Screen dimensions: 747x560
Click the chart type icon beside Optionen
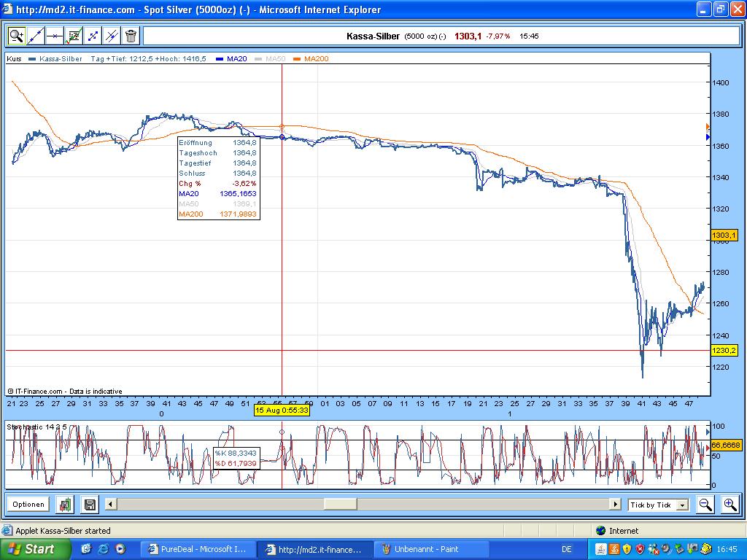click(66, 504)
